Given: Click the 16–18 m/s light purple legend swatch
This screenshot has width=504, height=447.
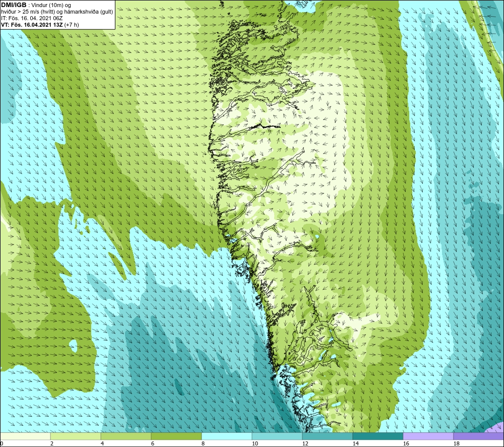Looking at the screenshot, I should pyautogui.click(x=428, y=436).
